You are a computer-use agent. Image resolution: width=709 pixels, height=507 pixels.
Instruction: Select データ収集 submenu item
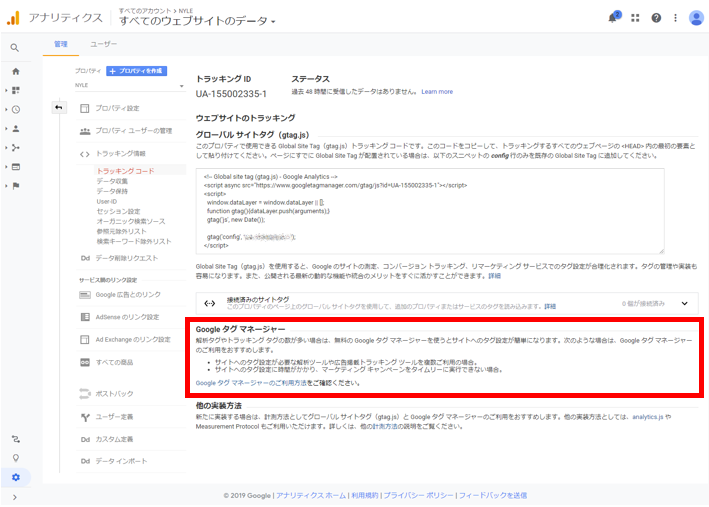tap(112, 181)
